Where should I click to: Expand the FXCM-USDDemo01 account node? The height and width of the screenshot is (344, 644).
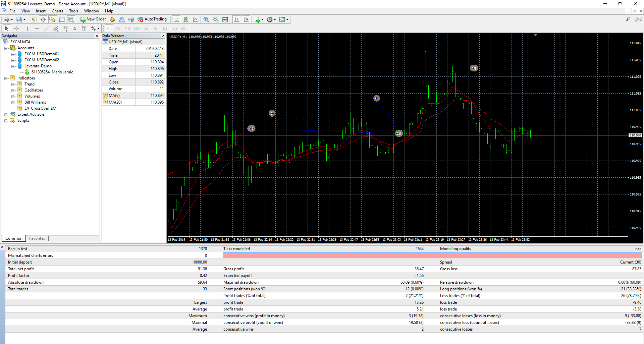pyautogui.click(x=13, y=54)
